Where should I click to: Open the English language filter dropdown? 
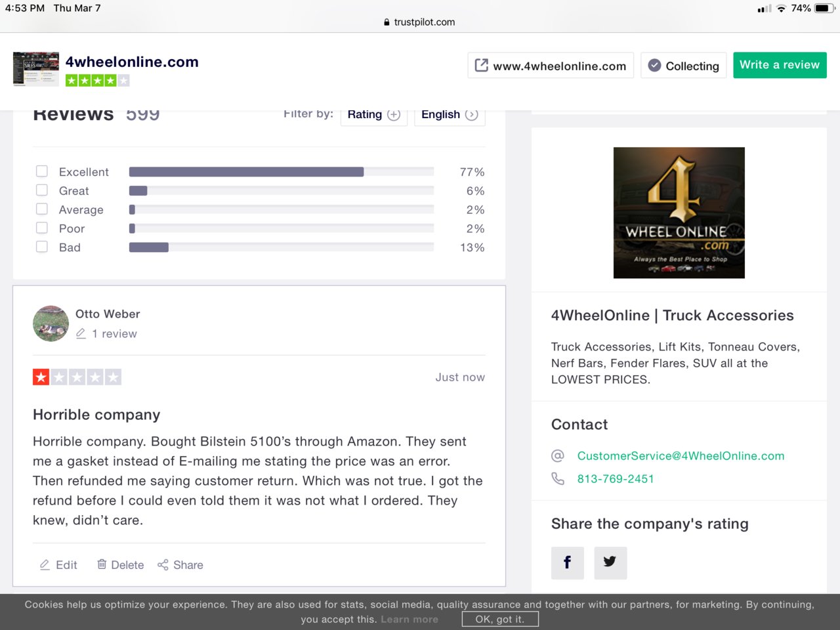tap(450, 115)
